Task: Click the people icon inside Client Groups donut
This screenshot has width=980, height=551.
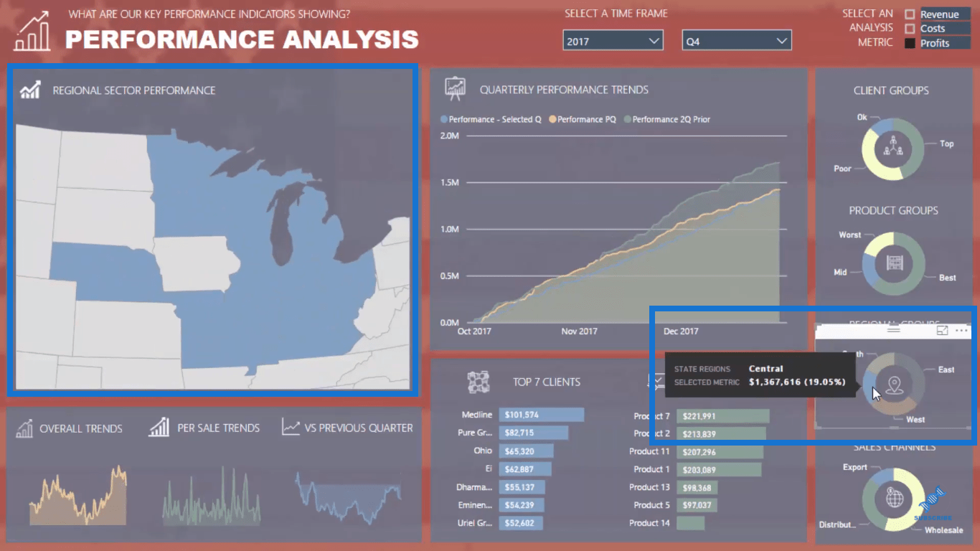Action: (892, 148)
